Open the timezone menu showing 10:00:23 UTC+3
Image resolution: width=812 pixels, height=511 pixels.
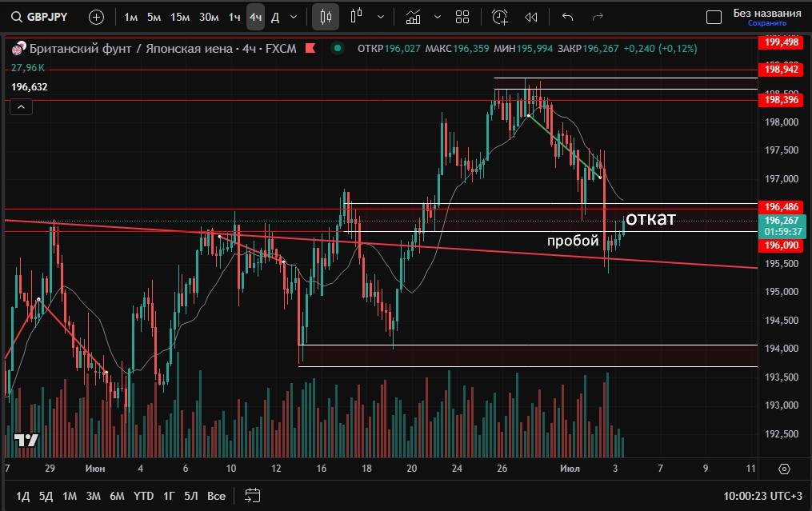763,496
